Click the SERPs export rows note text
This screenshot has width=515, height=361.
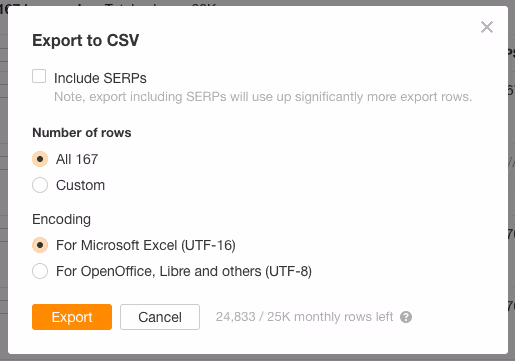pyautogui.click(x=263, y=97)
